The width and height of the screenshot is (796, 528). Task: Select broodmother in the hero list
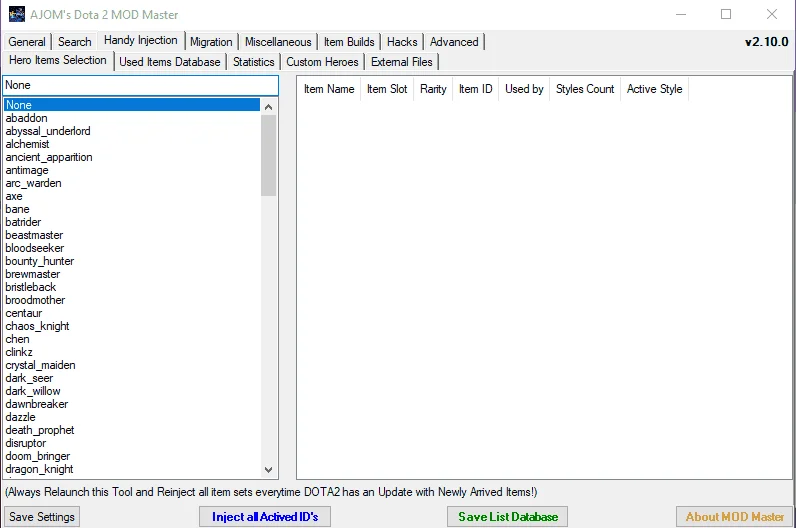pos(132,300)
